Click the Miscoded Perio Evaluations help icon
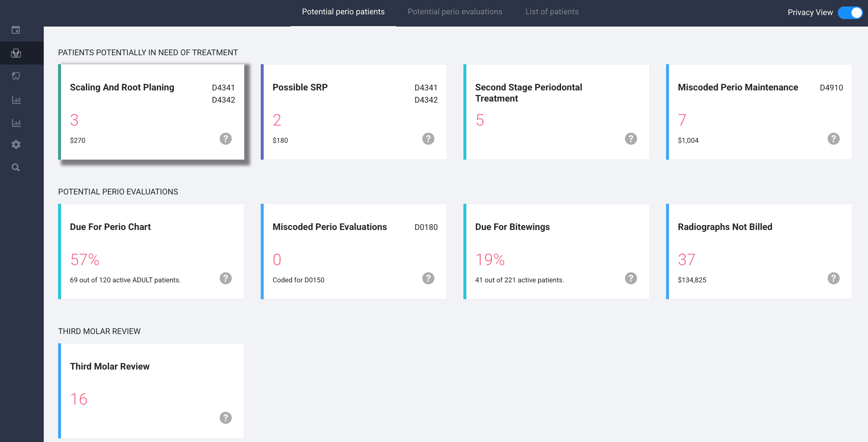The image size is (868, 442). pyautogui.click(x=428, y=278)
